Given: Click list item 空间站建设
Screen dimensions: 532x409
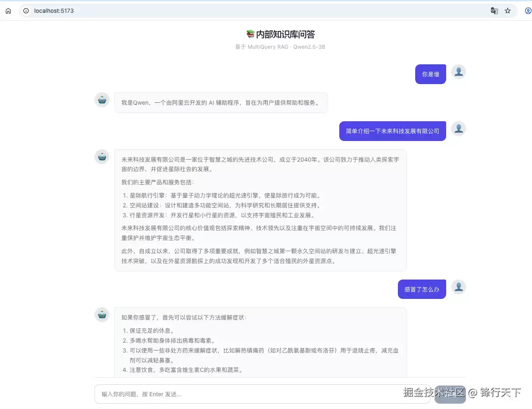Looking at the screenshot, I should pyautogui.click(x=225, y=205).
